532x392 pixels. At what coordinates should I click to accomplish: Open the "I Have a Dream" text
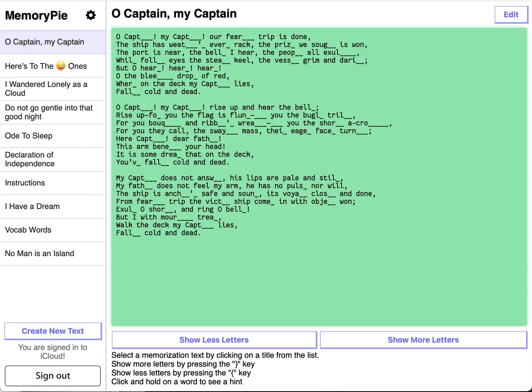tap(32, 207)
